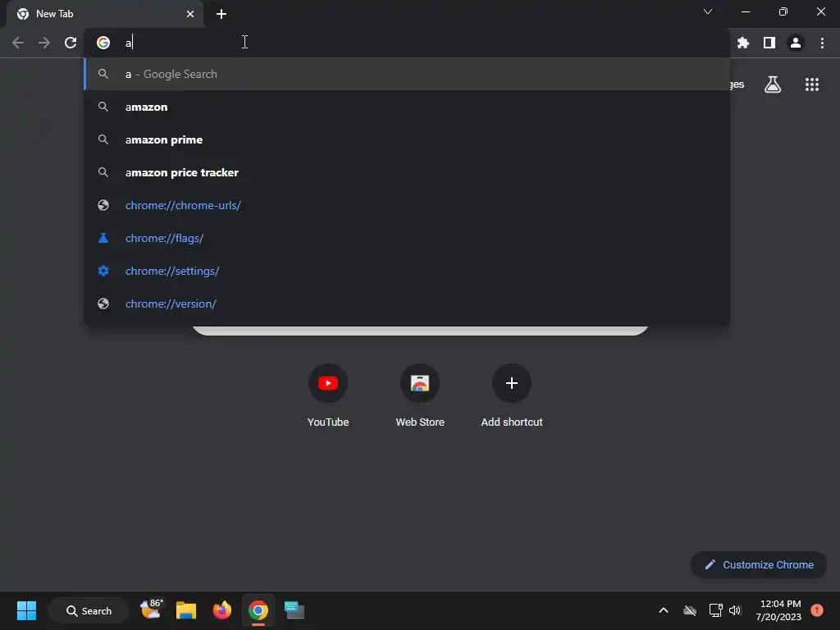Choose 'a - Google Search' suggestion

(407, 74)
